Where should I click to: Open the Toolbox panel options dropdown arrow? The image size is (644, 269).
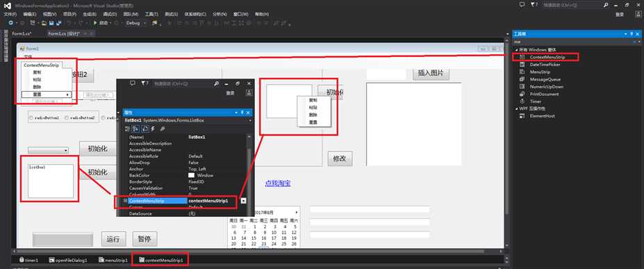coord(626,33)
